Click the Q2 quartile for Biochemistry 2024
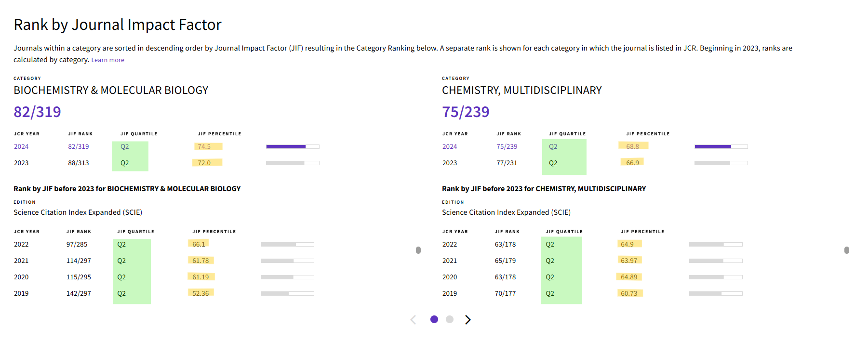Screen dimensions: 868x340 [x=125, y=147]
